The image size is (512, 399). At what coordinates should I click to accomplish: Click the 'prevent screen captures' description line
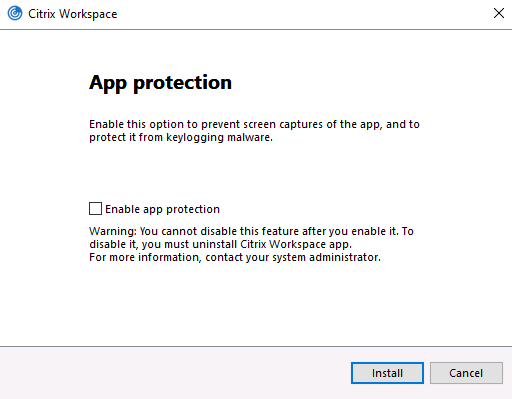[254, 124]
